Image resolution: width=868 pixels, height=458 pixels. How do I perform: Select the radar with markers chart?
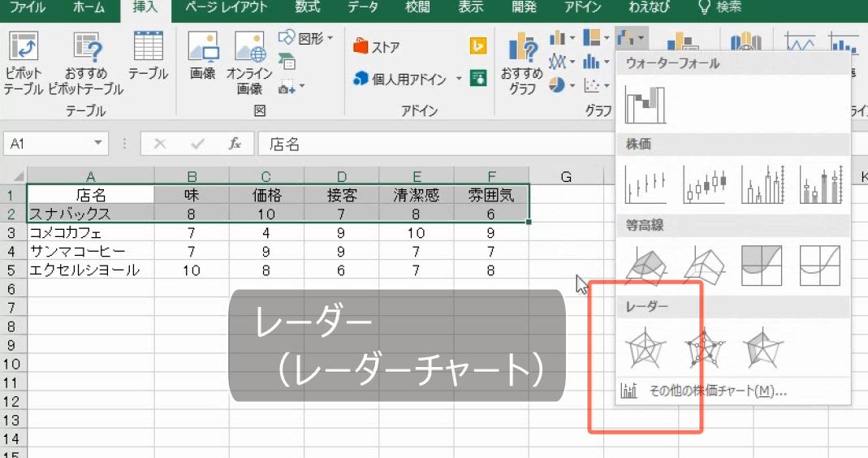click(704, 348)
